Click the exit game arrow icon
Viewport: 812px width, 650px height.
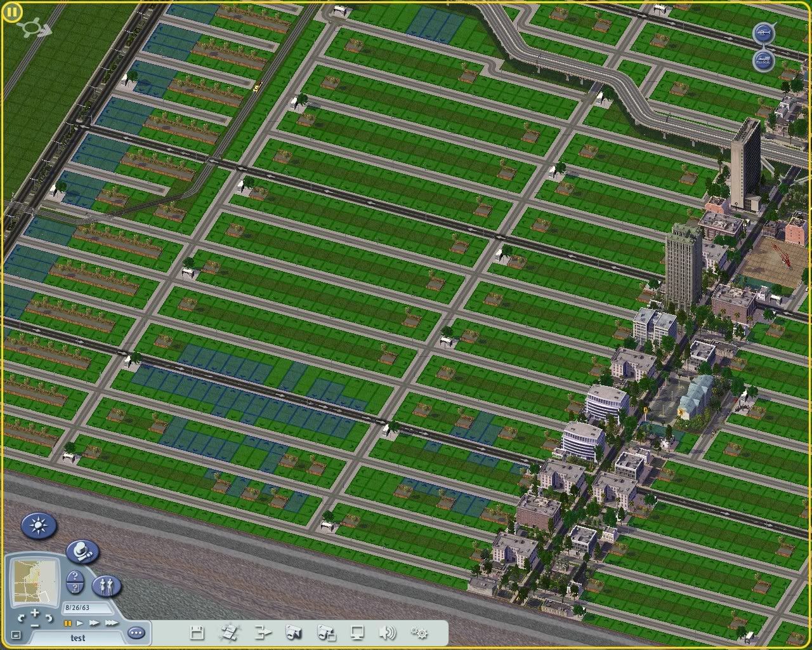pos(263,632)
